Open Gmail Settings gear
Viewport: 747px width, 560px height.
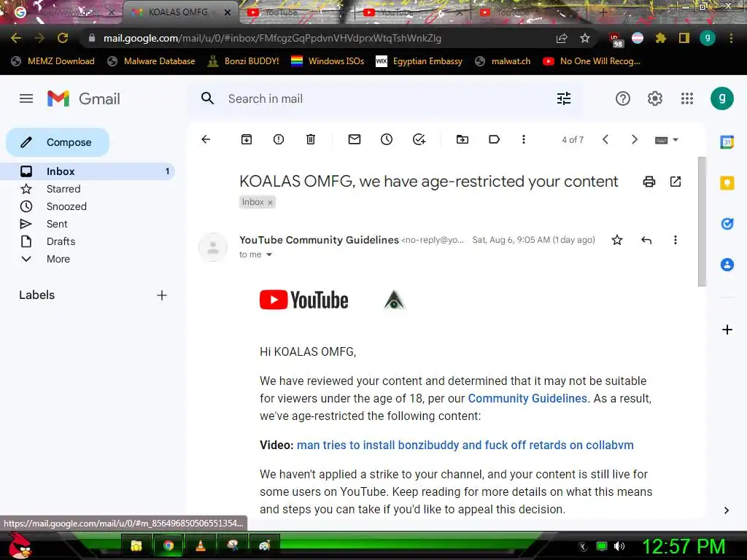tap(654, 98)
